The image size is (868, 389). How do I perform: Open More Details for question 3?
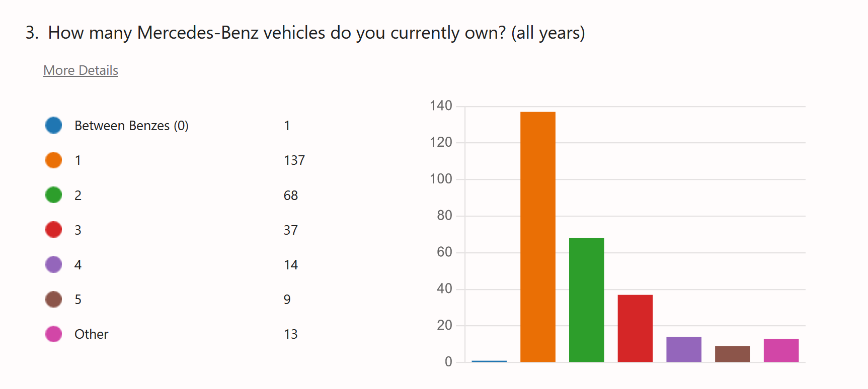point(81,70)
